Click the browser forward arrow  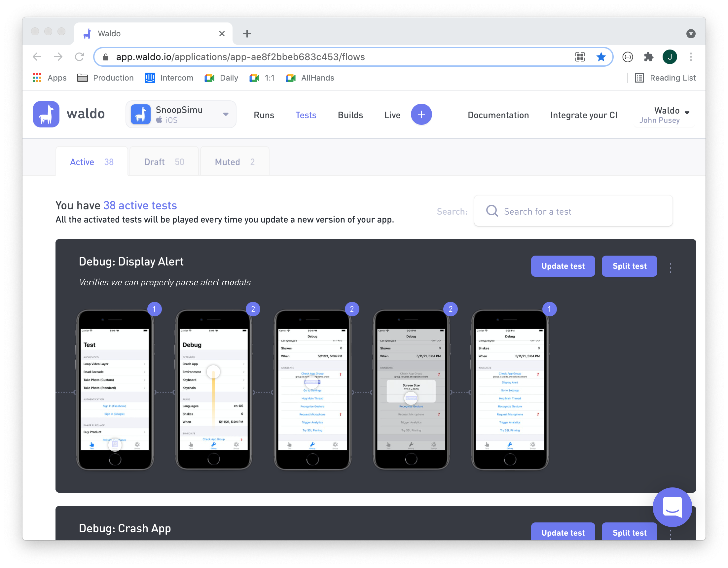pyautogui.click(x=58, y=57)
